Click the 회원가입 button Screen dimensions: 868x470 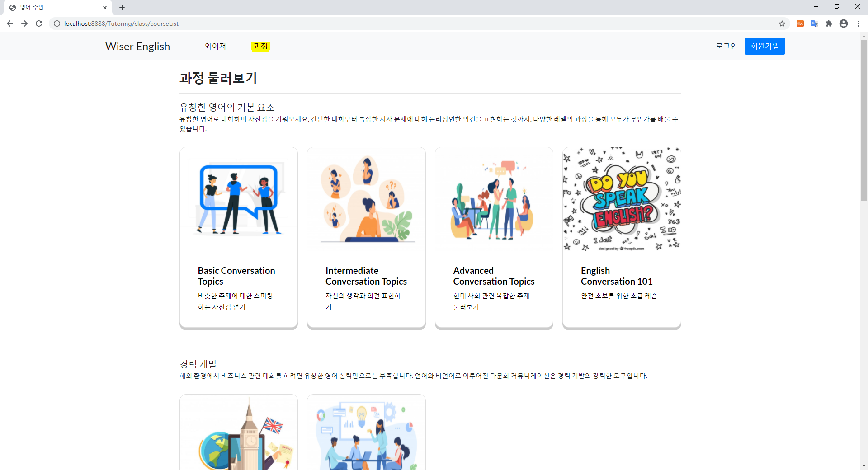pos(765,46)
